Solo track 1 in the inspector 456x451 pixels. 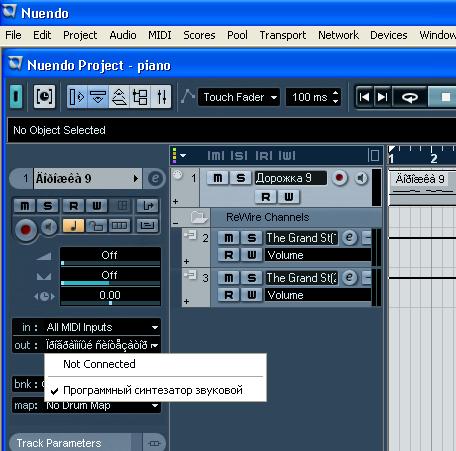(x=48, y=206)
